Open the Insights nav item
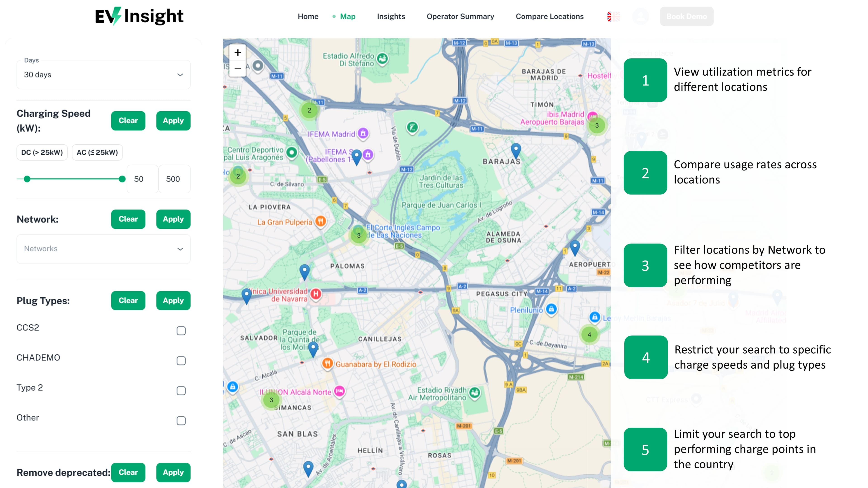868x488 pixels. tap(391, 16)
